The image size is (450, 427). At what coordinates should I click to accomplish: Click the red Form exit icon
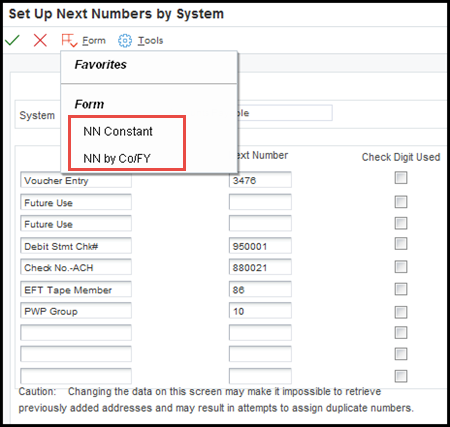[69, 40]
